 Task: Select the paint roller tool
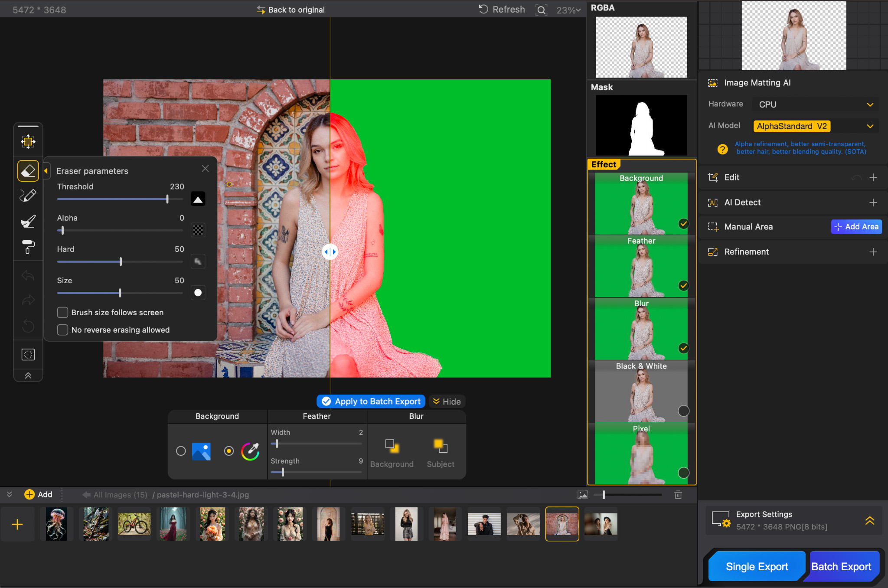(x=28, y=247)
